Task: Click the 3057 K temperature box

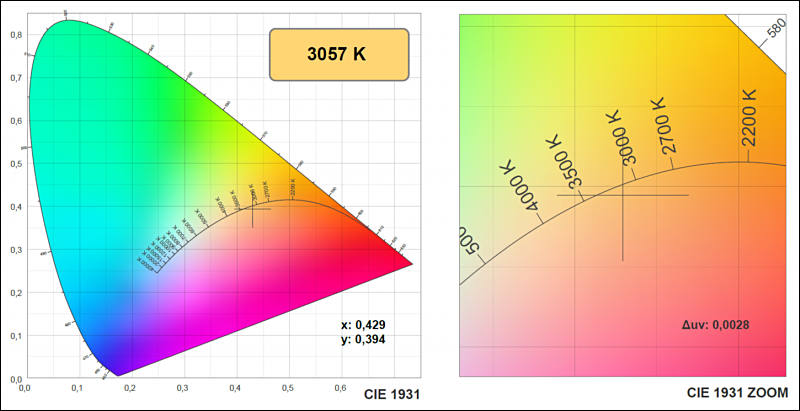Action: [339, 55]
